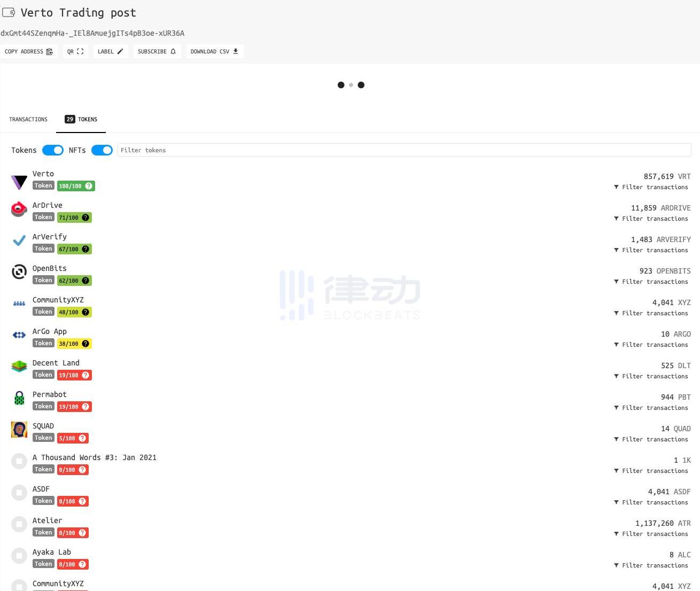Click the wallet icon beside Verto Trading post
This screenshot has height=591, width=700.
coord(9,12)
